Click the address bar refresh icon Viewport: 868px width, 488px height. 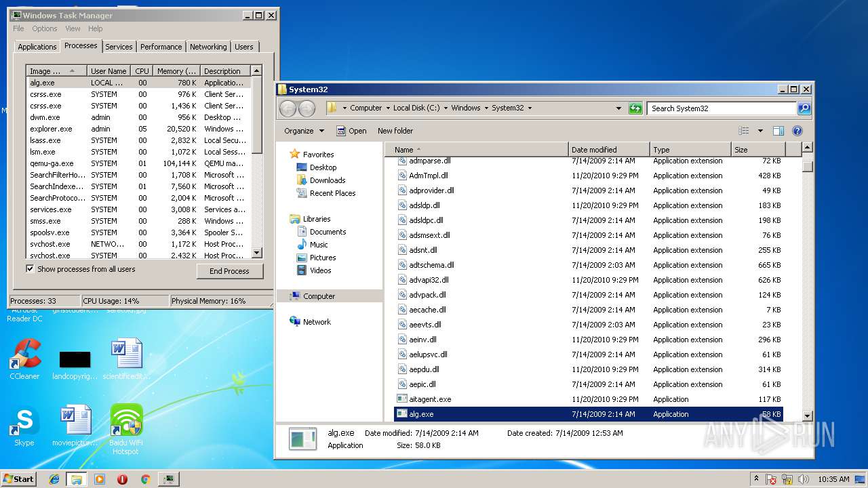pos(635,108)
